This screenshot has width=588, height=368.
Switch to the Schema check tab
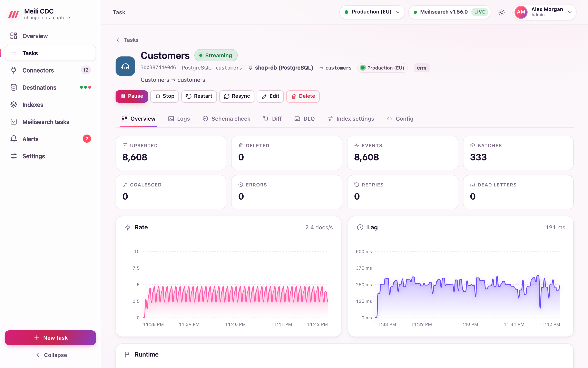coord(226,119)
